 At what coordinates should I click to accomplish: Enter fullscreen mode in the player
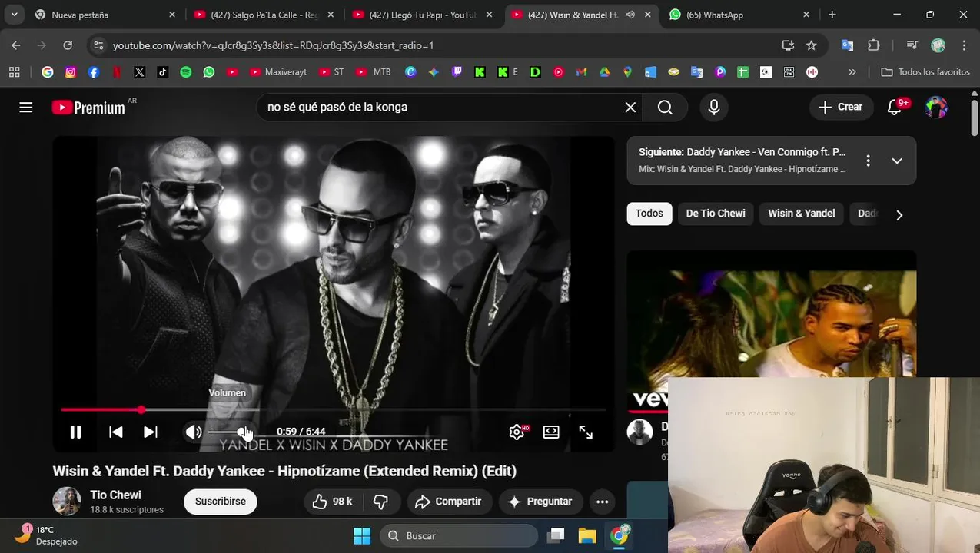coord(586,432)
